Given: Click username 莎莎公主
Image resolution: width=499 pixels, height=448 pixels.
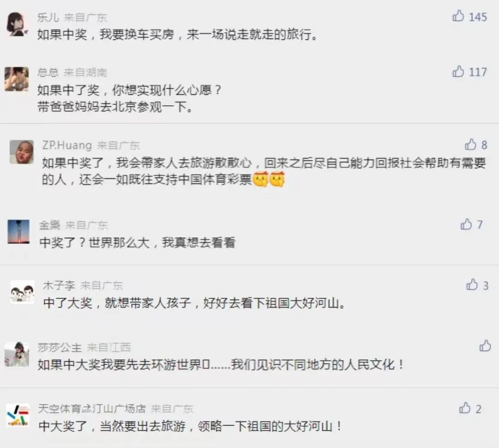Looking at the screenshot, I should pyautogui.click(x=60, y=347).
